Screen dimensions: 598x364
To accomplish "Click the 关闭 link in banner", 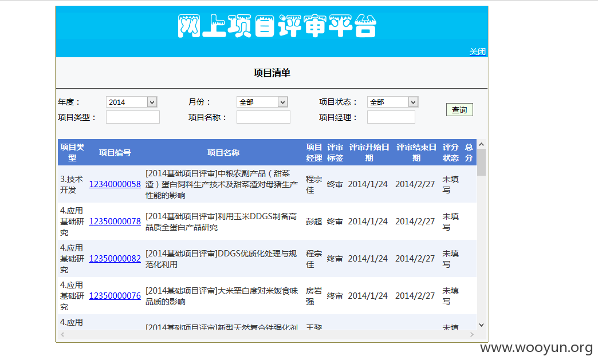I will point(477,52).
